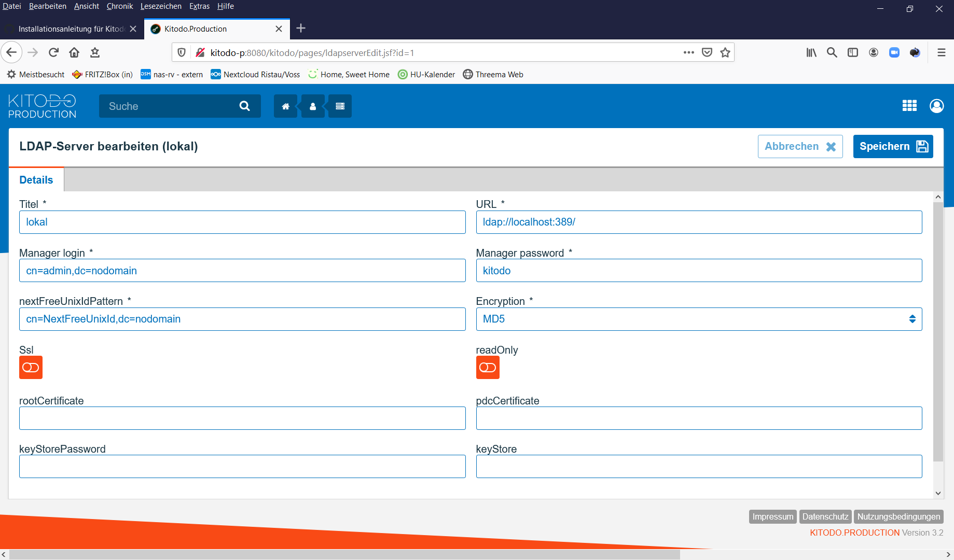This screenshot has height=560, width=954.
Task: Click the home icon in Kitodo header
Action: pos(285,106)
